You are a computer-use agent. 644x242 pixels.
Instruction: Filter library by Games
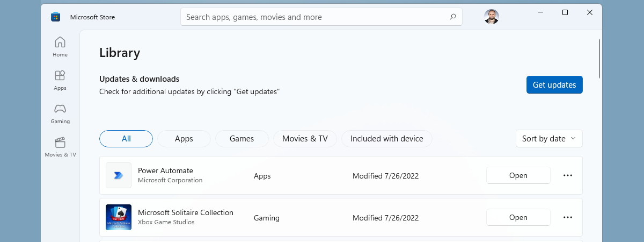[241, 139]
